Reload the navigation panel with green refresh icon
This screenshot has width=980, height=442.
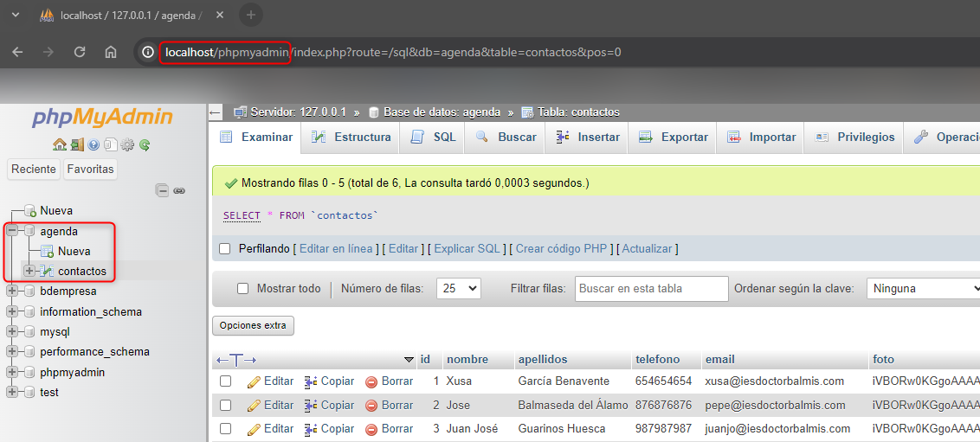145,144
